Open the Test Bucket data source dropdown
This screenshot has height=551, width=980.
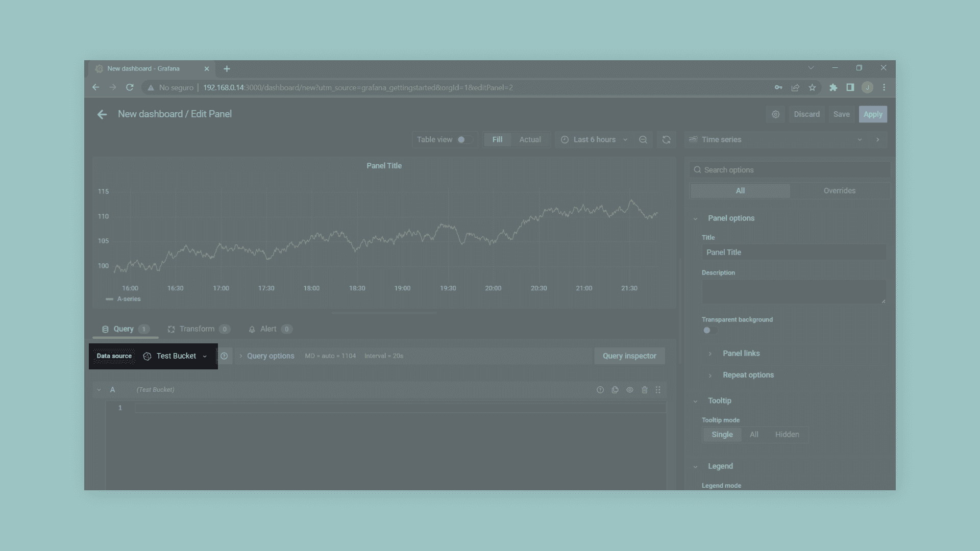(176, 356)
